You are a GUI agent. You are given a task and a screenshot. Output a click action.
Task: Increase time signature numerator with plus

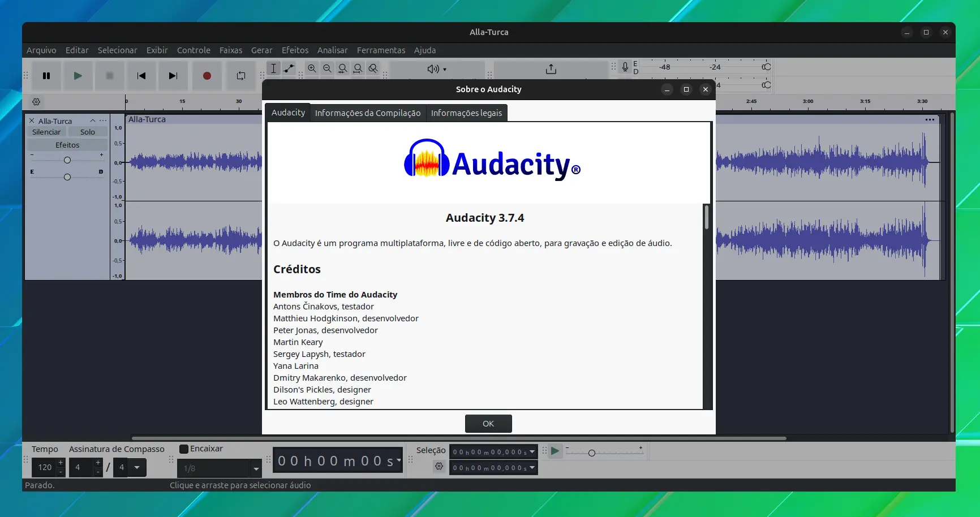pyautogui.click(x=98, y=463)
